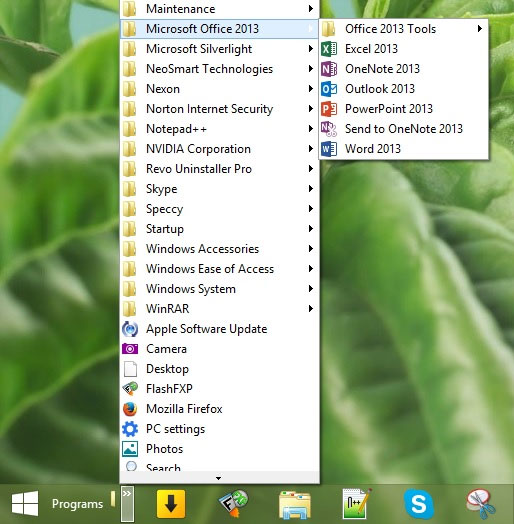Click the Programs toolbar chevron
The height and width of the screenshot is (524, 514).
coord(127,504)
